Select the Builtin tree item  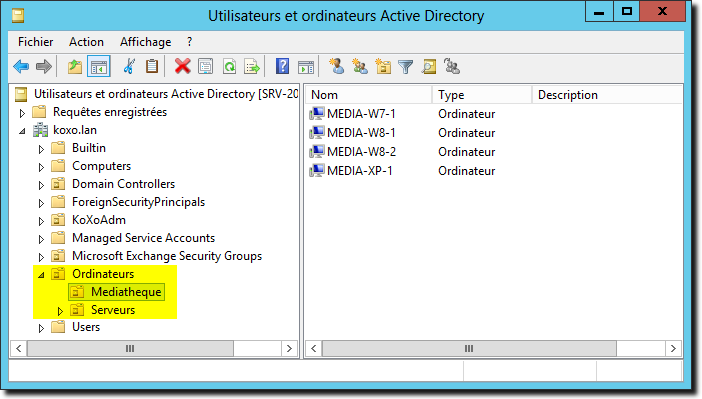click(89, 148)
